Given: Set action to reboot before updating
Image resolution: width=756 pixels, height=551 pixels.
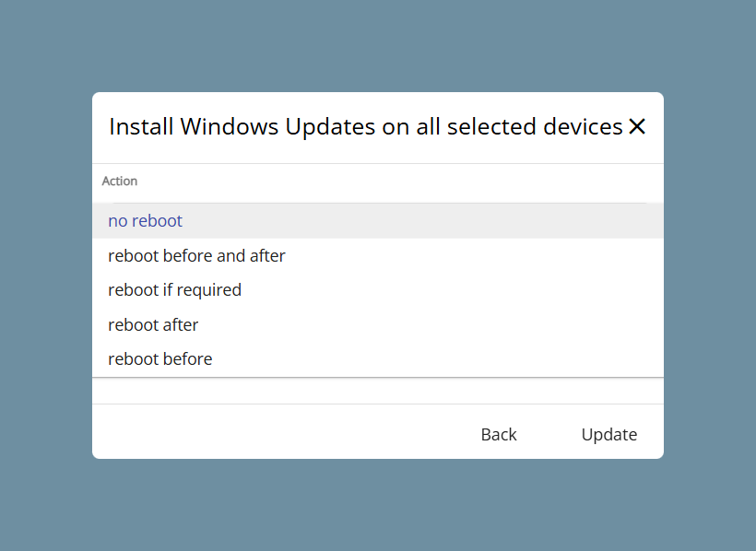Looking at the screenshot, I should click(378, 359).
